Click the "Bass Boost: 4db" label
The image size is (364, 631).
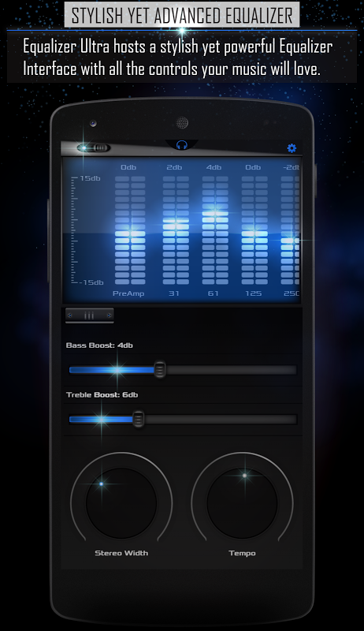(99, 345)
